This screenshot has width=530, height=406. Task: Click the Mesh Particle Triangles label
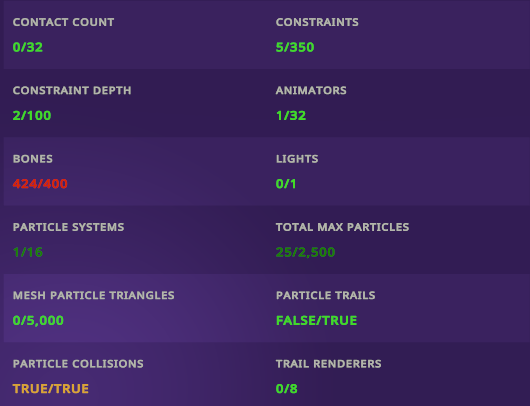pos(94,295)
